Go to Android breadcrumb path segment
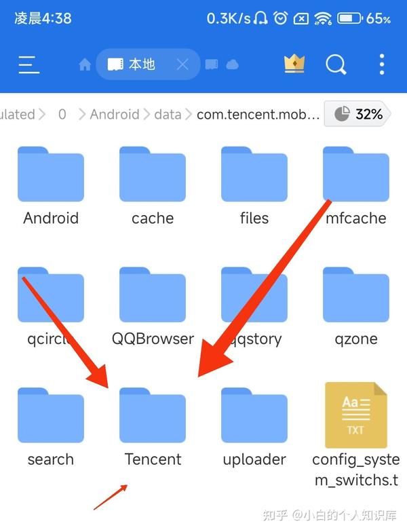This screenshot has height=532, width=407. click(x=115, y=114)
